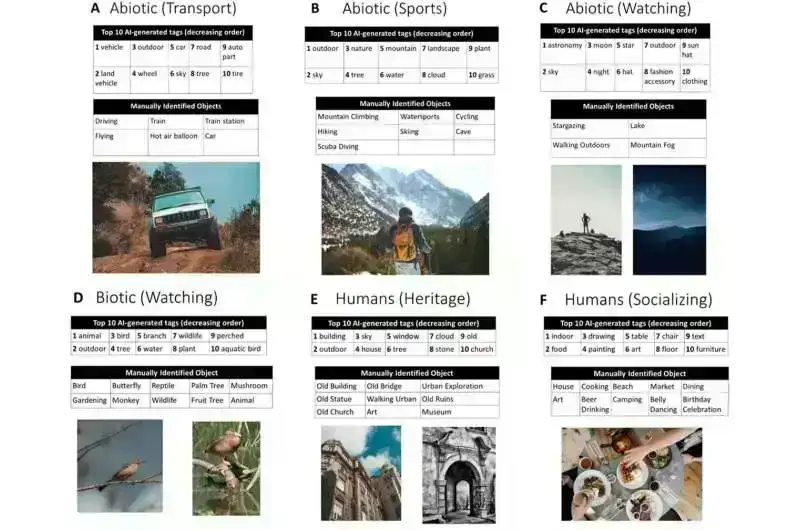Click the 'Biotic (Watching)' heading

pos(156,297)
